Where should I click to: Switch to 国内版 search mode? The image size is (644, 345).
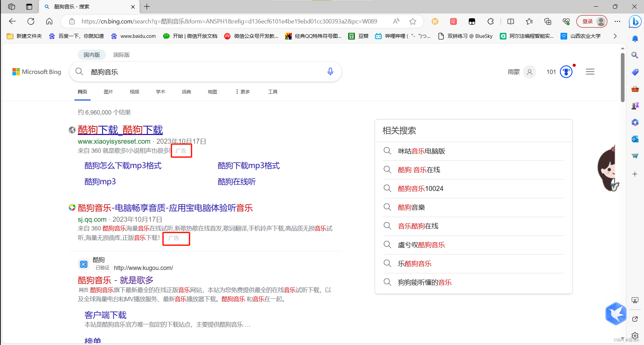92,55
